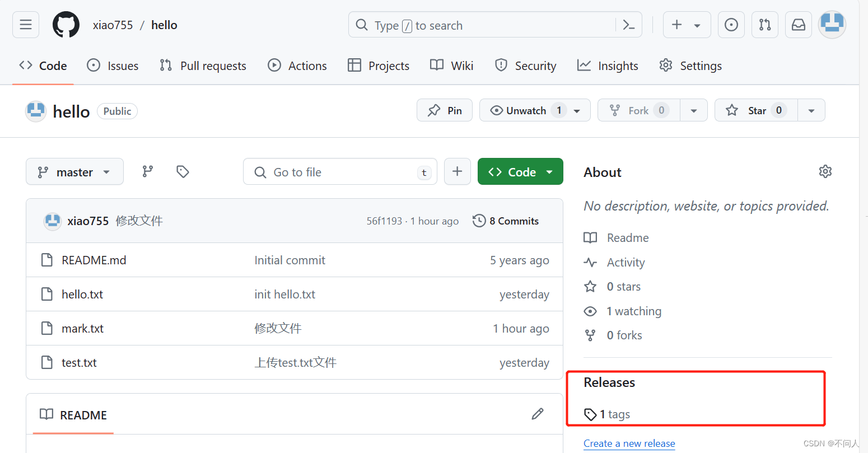Viewport: 868px width, 453px height.
Task: Open the About settings gear icon
Action: [825, 171]
